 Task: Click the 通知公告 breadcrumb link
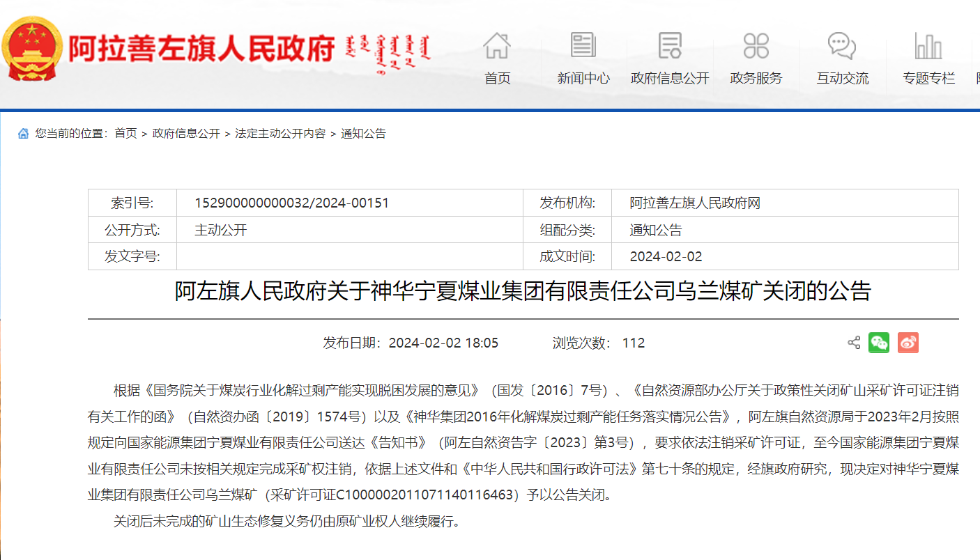363,134
